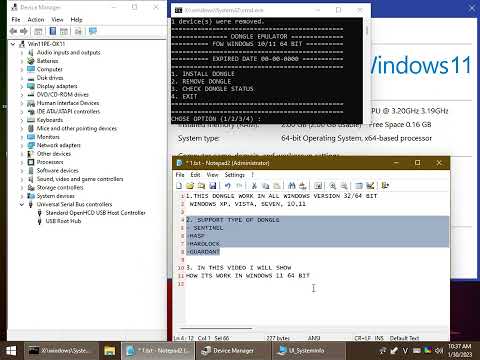Select Disk drives category
This screenshot has height=360, width=480.
pyautogui.click(x=50, y=78)
